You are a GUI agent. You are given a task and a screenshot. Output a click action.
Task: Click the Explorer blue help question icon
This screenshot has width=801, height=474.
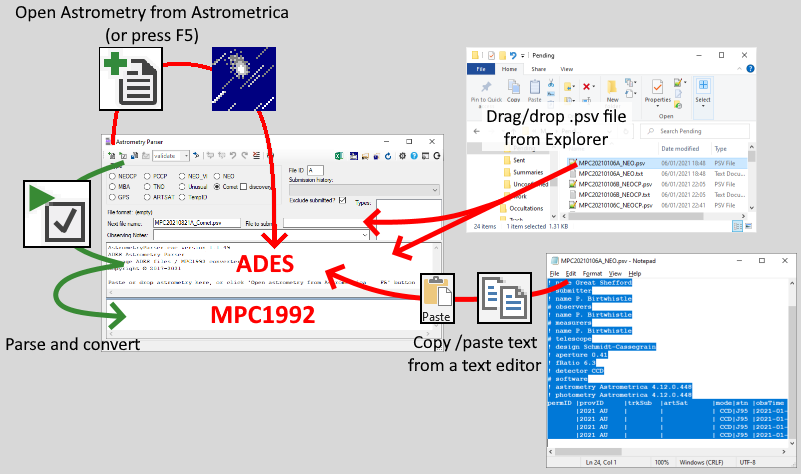click(750, 68)
